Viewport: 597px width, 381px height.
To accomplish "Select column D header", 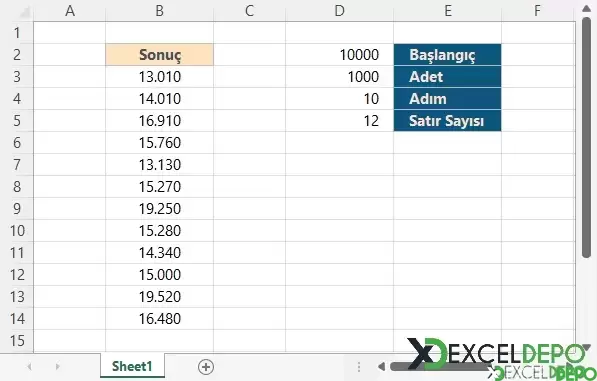I will pos(340,11).
